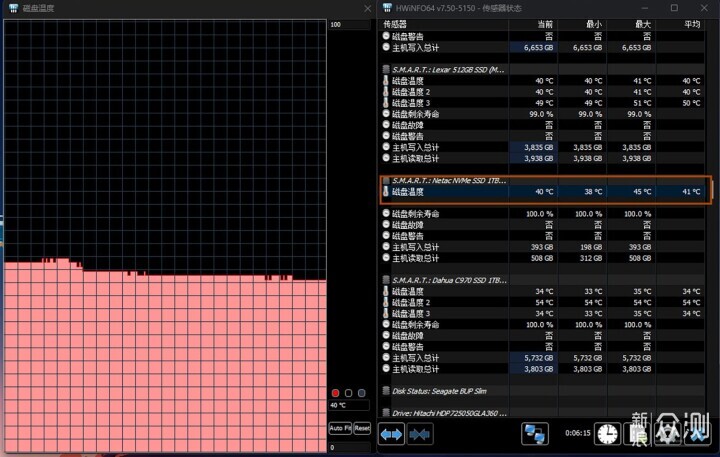Click the drive icon beside Disk Status: Seagate BUP Slim

coord(386,391)
